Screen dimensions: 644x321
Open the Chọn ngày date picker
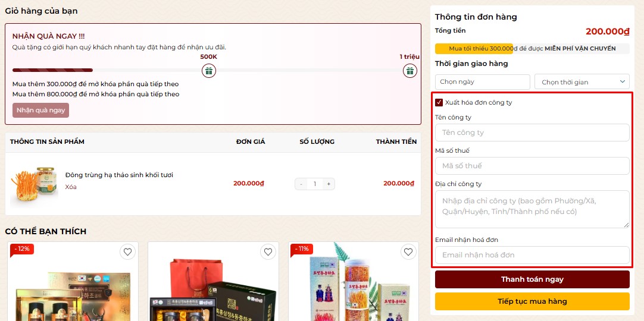[483, 82]
